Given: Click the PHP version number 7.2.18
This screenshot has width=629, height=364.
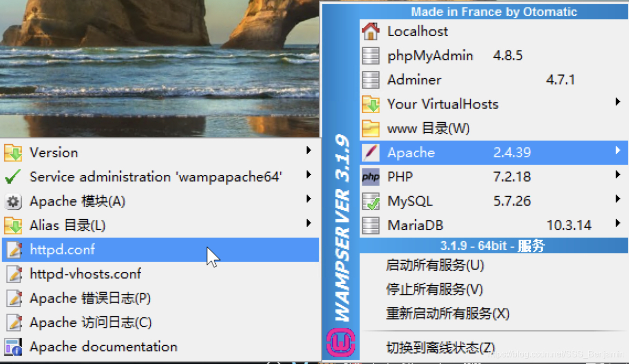Looking at the screenshot, I should click(x=512, y=177).
